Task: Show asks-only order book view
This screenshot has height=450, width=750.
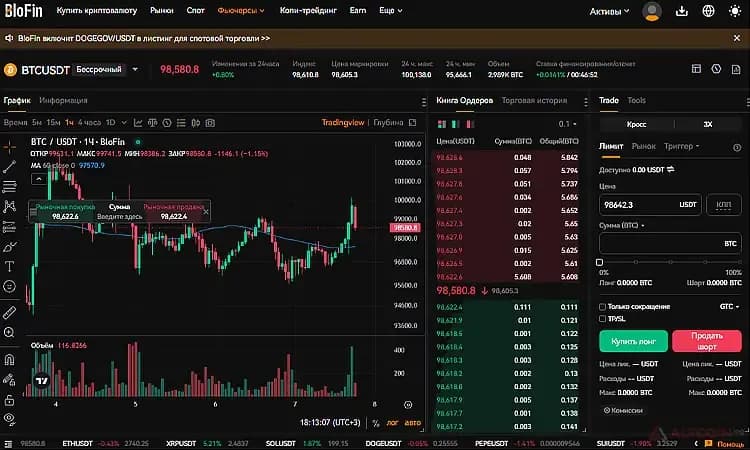Action: click(x=470, y=124)
